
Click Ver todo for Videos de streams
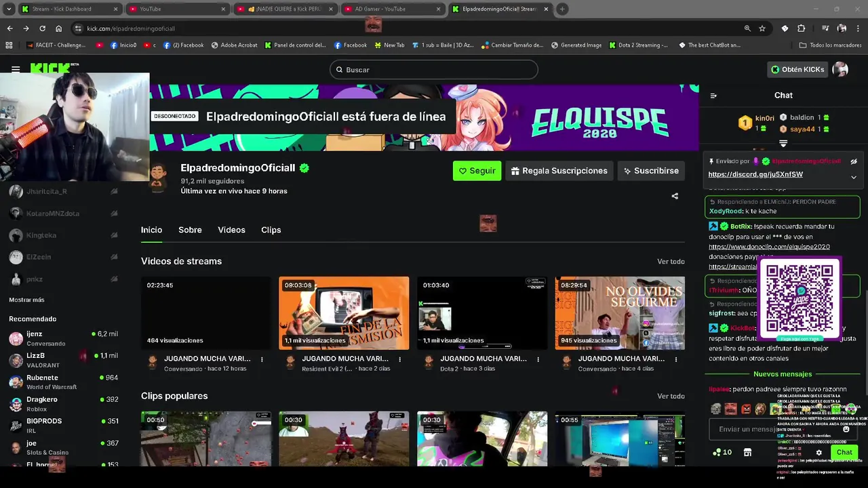[671, 262]
